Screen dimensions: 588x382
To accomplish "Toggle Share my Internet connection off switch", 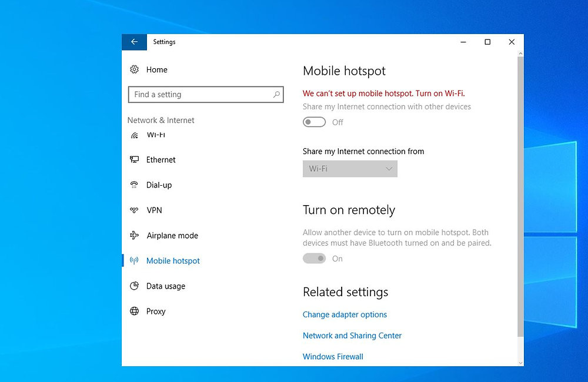I will click(x=314, y=122).
